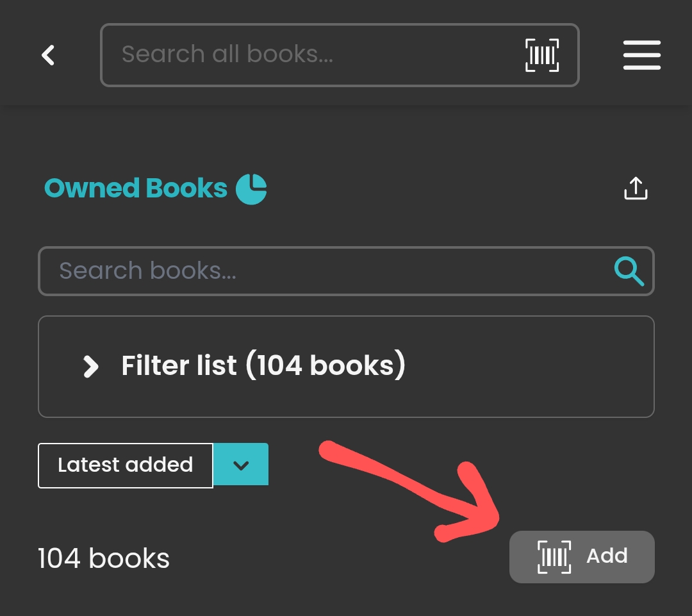This screenshot has width=692, height=616.
Task: Open the hamburger menu
Action: point(641,55)
